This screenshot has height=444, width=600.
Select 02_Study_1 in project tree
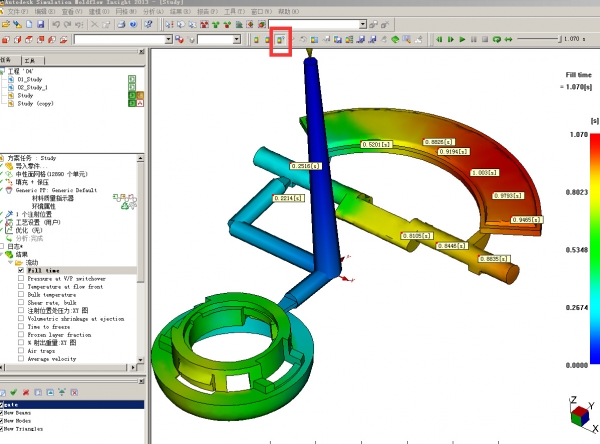[x=33, y=87]
